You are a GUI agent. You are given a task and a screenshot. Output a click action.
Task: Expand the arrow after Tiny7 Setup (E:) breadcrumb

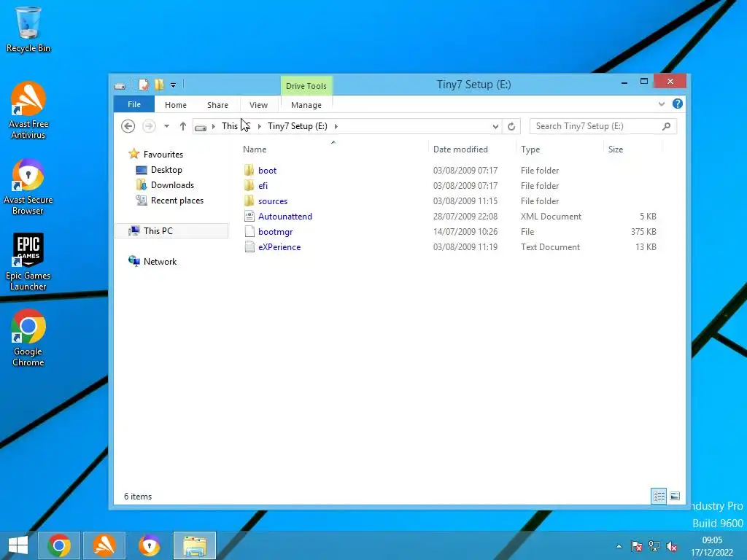(x=336, y=126)
